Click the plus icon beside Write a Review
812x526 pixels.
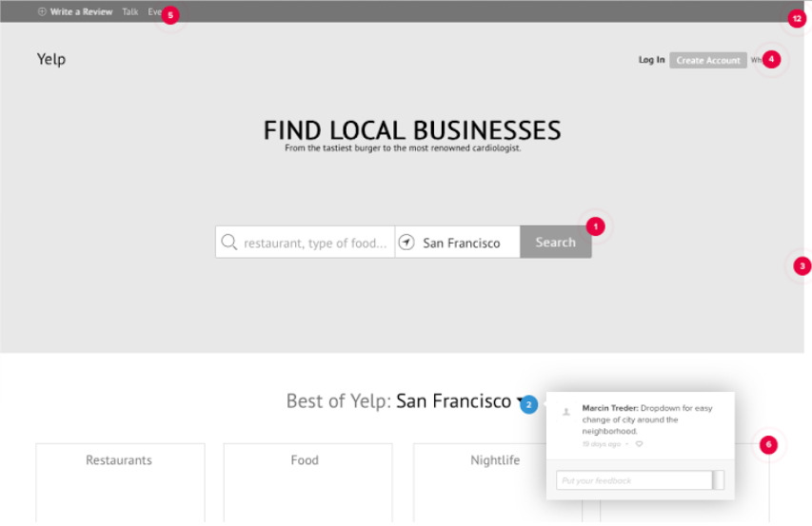42,11
